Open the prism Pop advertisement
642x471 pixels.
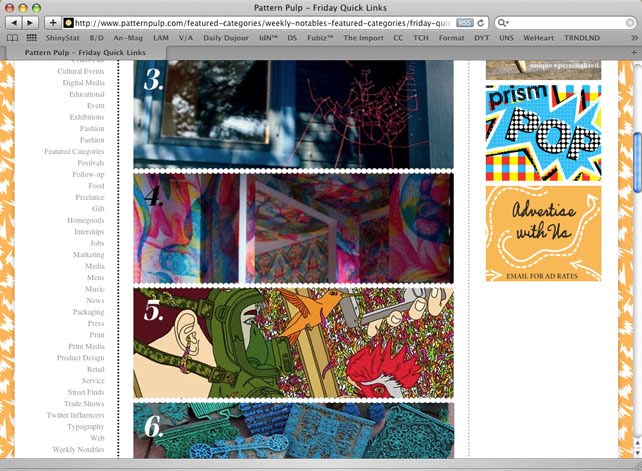[543, 133]
